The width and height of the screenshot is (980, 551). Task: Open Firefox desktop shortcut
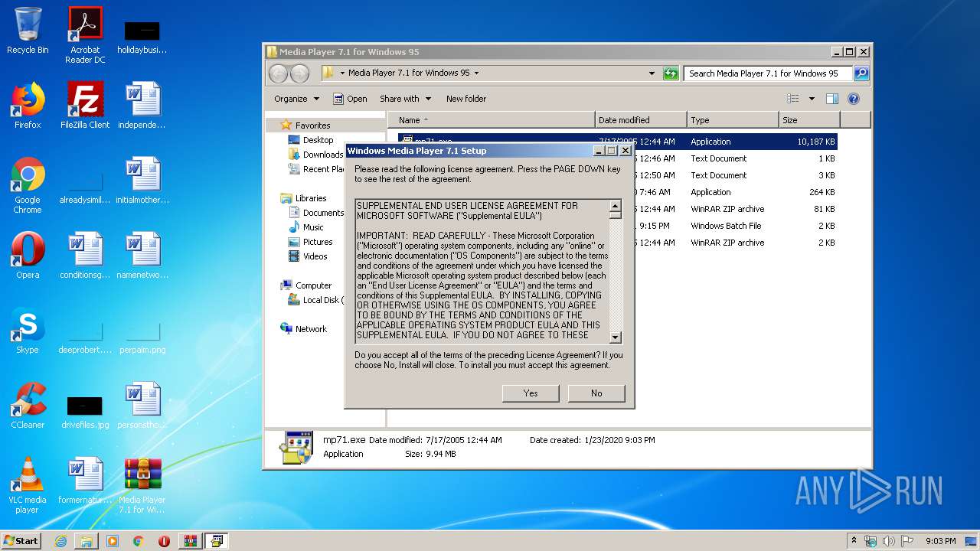click(28, 106)
